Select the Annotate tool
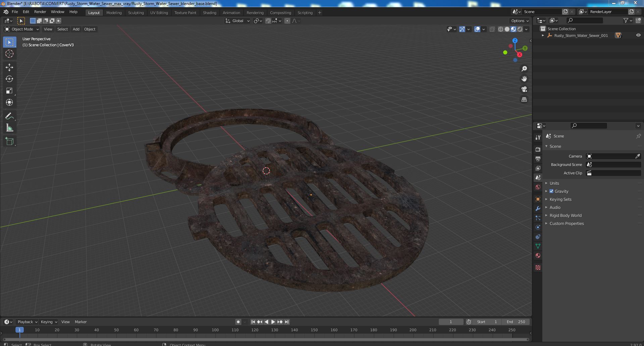Image resolution: width=644 pixels, height=346 pixels. 9,116
